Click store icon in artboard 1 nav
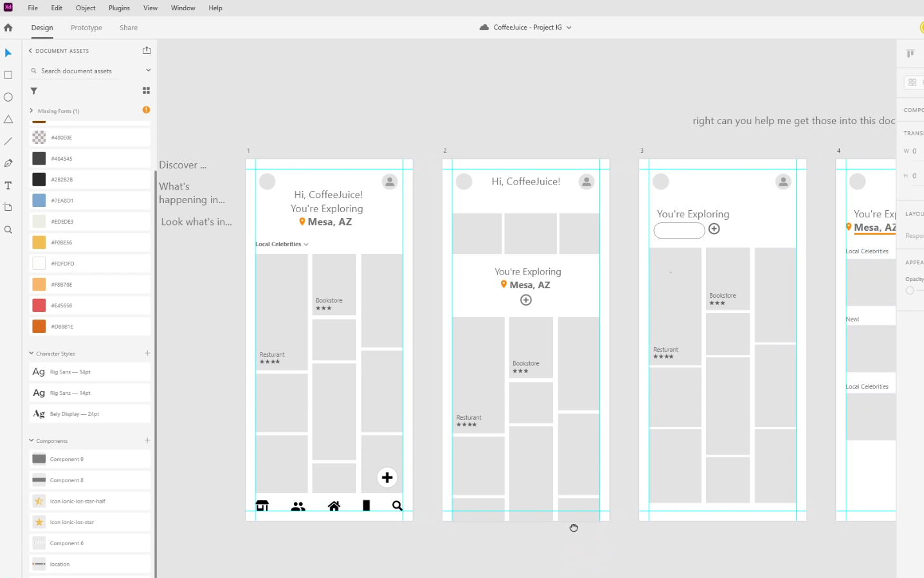924x578 pixels. 262,506
